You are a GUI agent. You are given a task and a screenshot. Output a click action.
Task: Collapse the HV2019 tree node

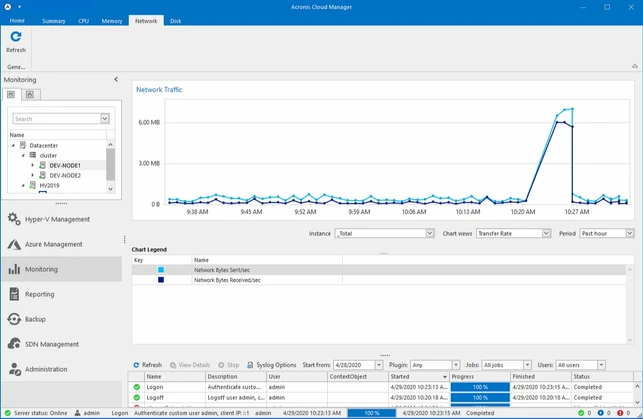pyautogui.click(x=23, y=186)
